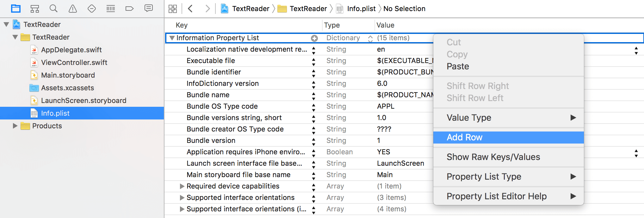The height and width of the screenshot is (218, 644).
Task: Open the Breakpoint navigator icon
Action: pos(130,9)
